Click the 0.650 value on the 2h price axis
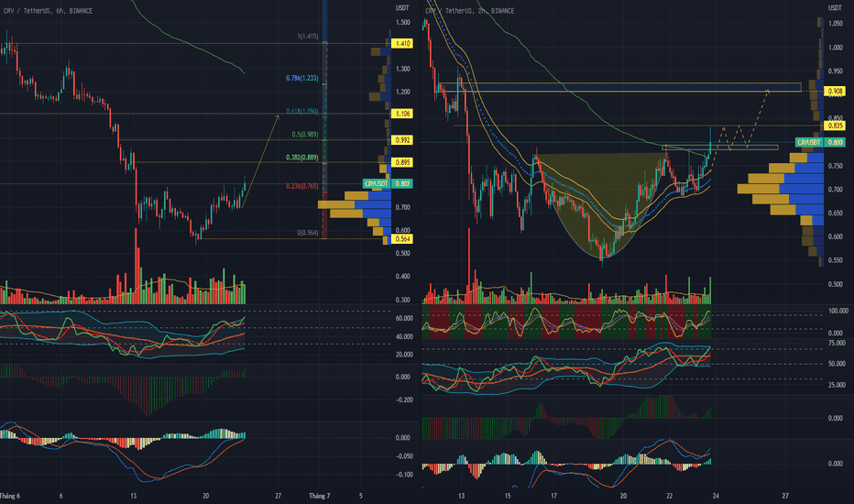854x504 pixels. [x=836, y=213]
